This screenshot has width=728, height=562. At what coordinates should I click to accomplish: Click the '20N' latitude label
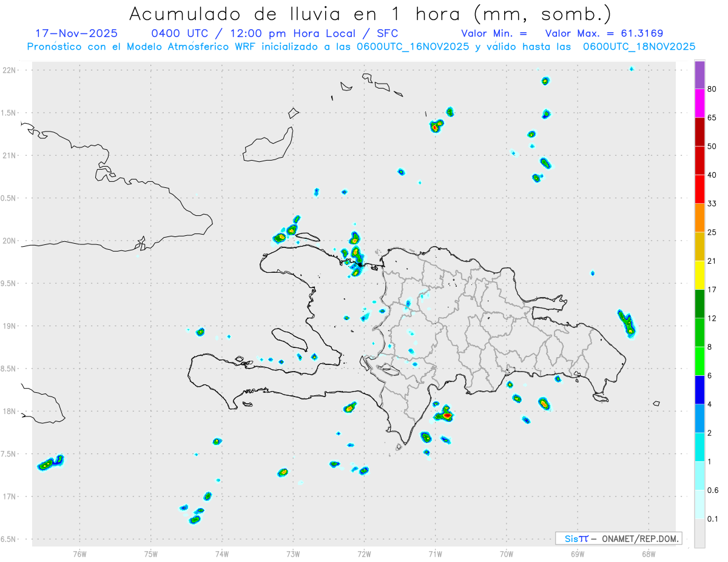click(10, 241)
